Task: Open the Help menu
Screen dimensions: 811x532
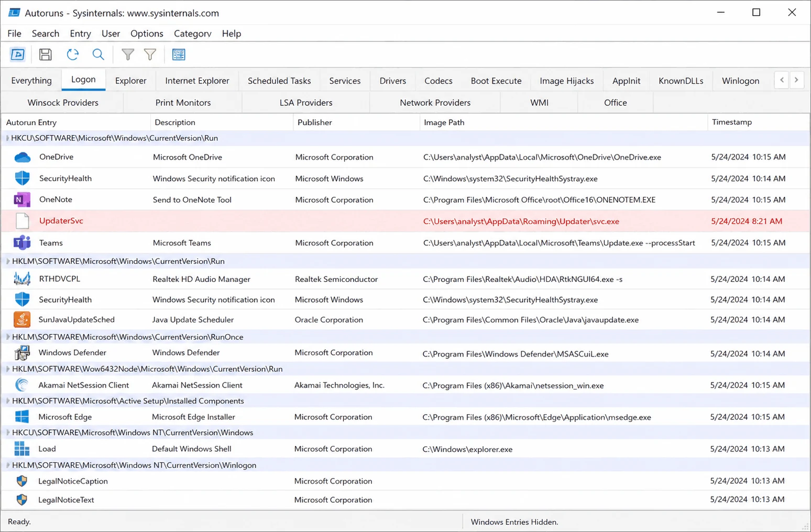Action: pos(232,34)
